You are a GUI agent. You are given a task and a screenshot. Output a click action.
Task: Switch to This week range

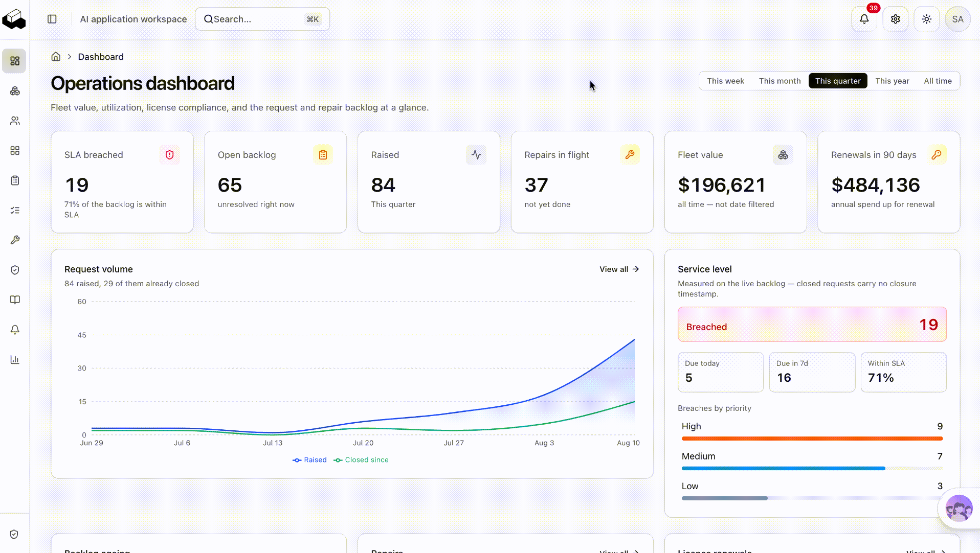pyautogui.click(x=725, y=81)
